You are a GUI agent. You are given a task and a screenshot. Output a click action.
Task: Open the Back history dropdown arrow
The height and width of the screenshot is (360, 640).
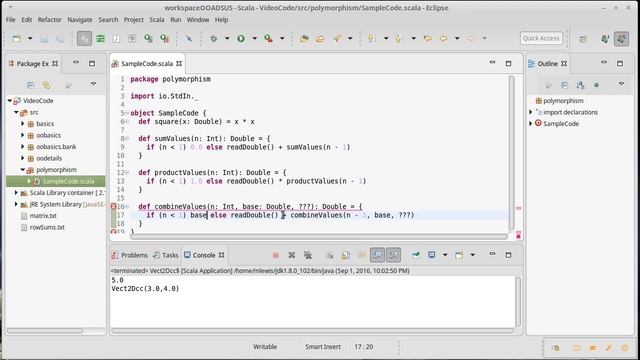pos(457,38)
